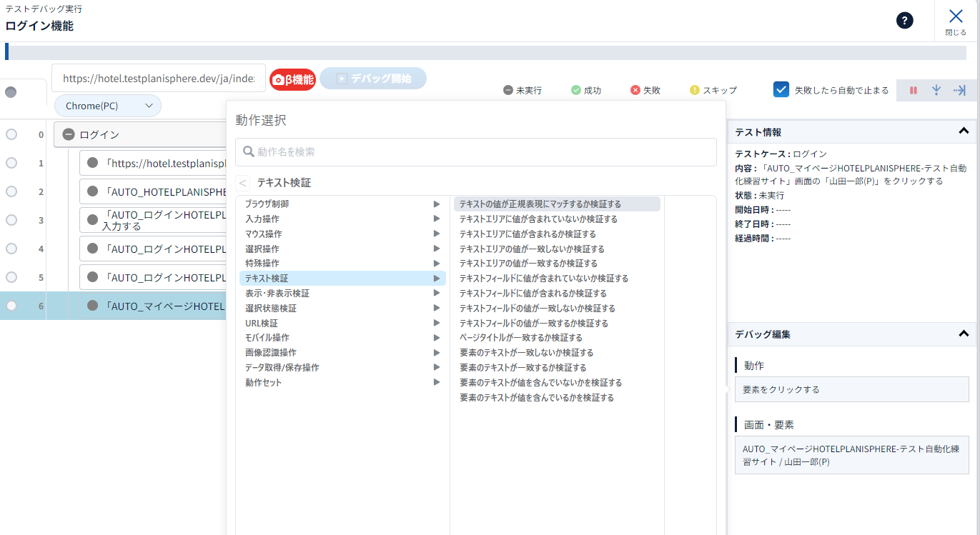Image resolution: width=980 pixels, height=535 pixels.
Task: Choose テキストの値が正規表現にマッチするか検証する
Action: (x=557, y=204)
